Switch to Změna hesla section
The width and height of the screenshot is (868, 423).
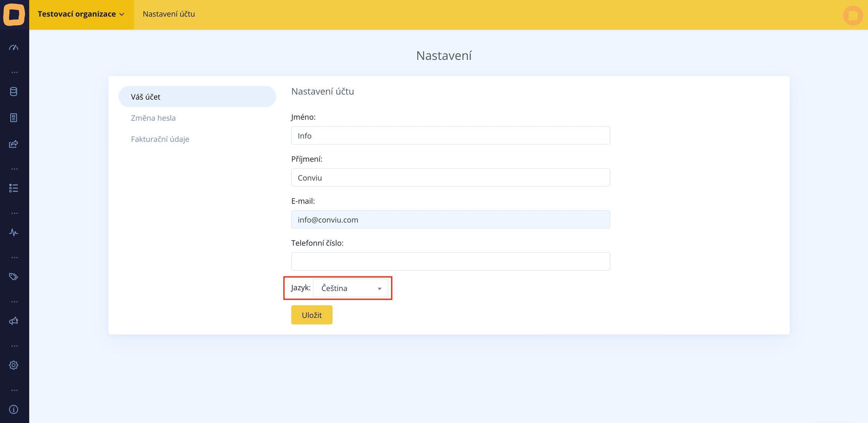click(x=153, y=118)
